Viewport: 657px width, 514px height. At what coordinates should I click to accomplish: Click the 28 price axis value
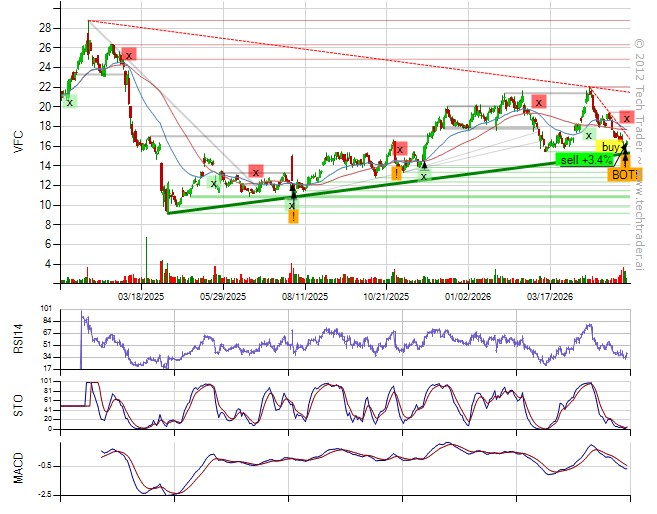[45, 28]
